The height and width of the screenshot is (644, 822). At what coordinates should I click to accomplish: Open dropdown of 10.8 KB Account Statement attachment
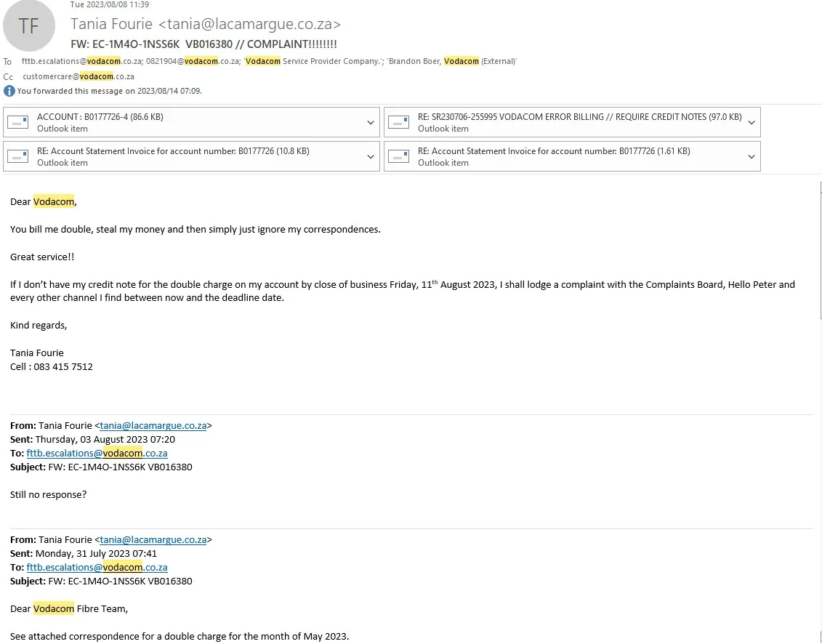tap(371, 157)
